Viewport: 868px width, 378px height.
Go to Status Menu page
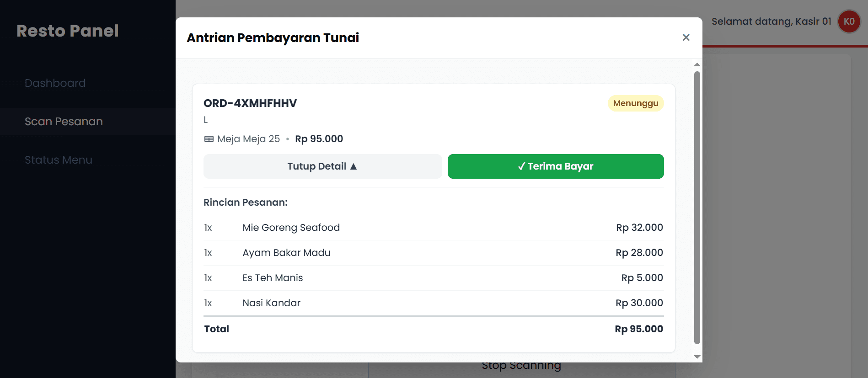click(59, 160)
